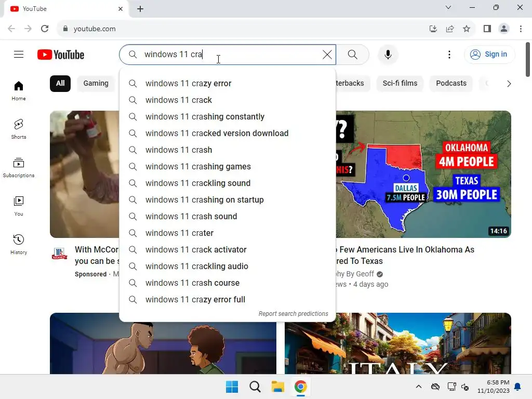Screen dimensions: 532x399
Task: Click the Chrome taskbar icon
Action: 300,387
